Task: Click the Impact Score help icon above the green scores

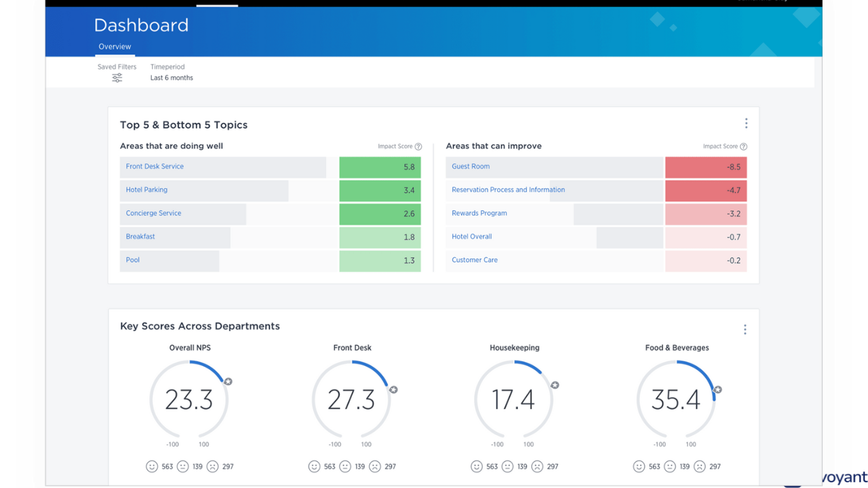Action: 418,146
